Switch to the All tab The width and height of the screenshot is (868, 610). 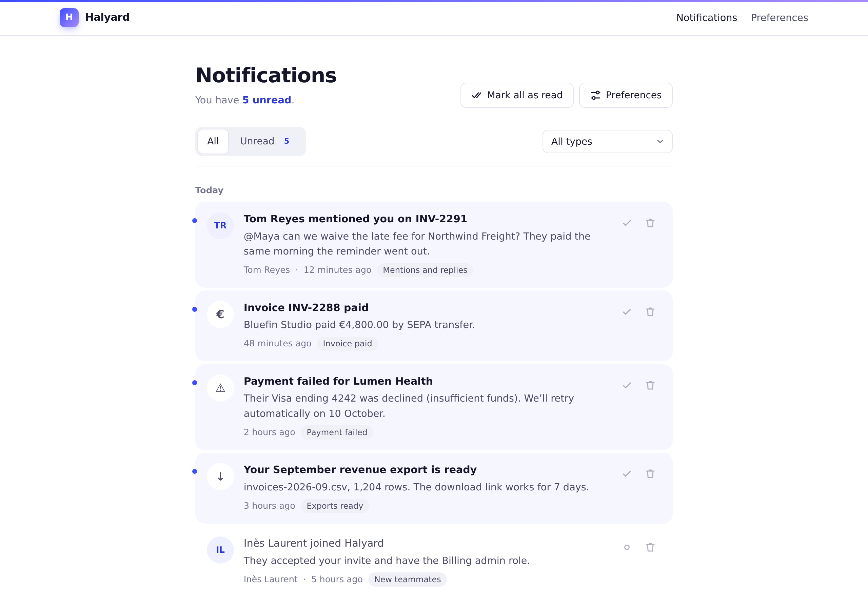tap(213, 141)
